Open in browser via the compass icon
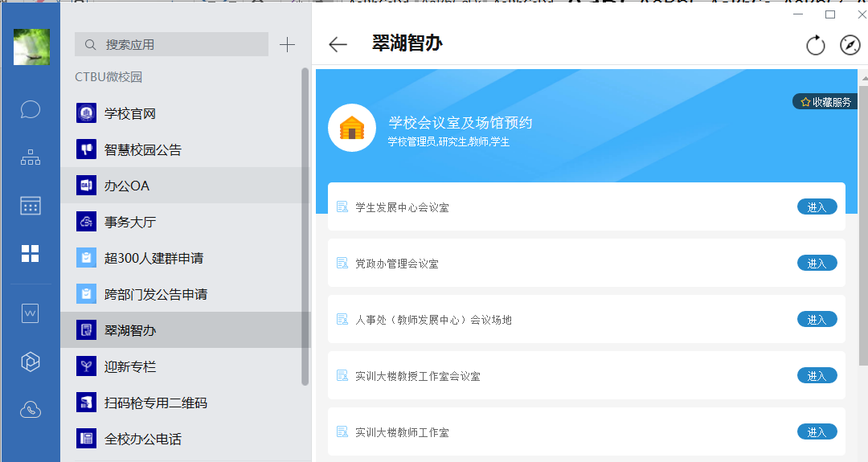 click(850, 46)
